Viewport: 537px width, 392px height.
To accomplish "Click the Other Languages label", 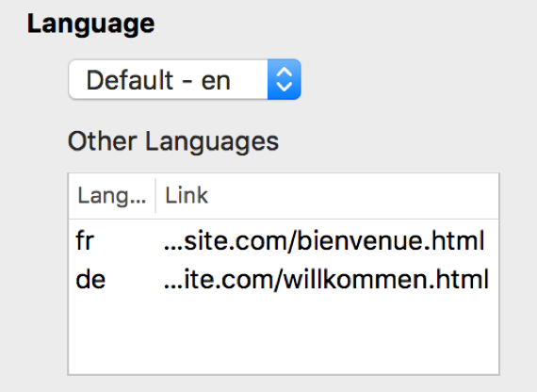I will pyautogui.click(x=173, y=141).
